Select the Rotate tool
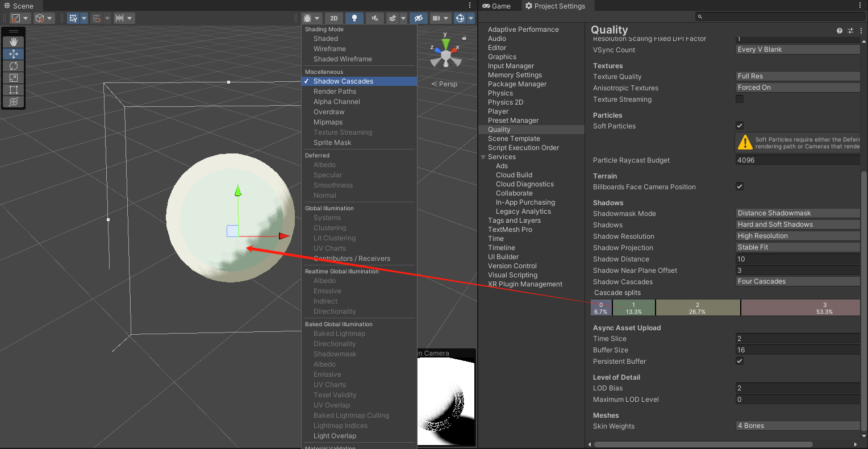Image resolution: width=868 pixels, height=449 pixels. pos(14,66)
